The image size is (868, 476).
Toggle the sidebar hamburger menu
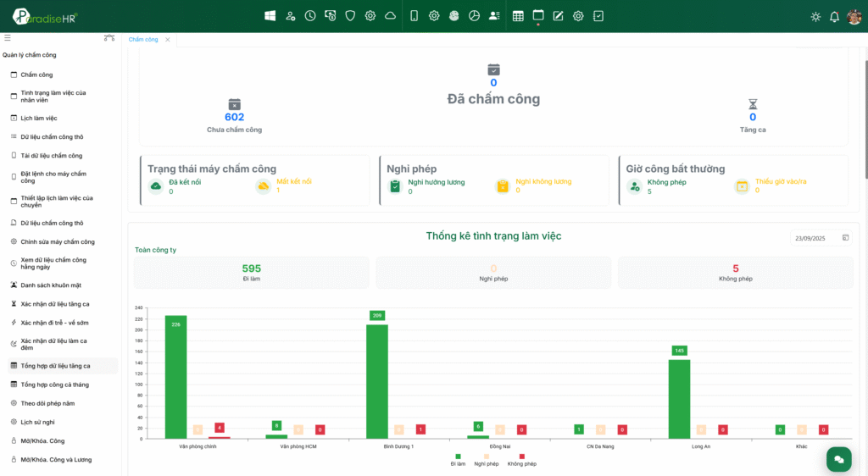7,37
